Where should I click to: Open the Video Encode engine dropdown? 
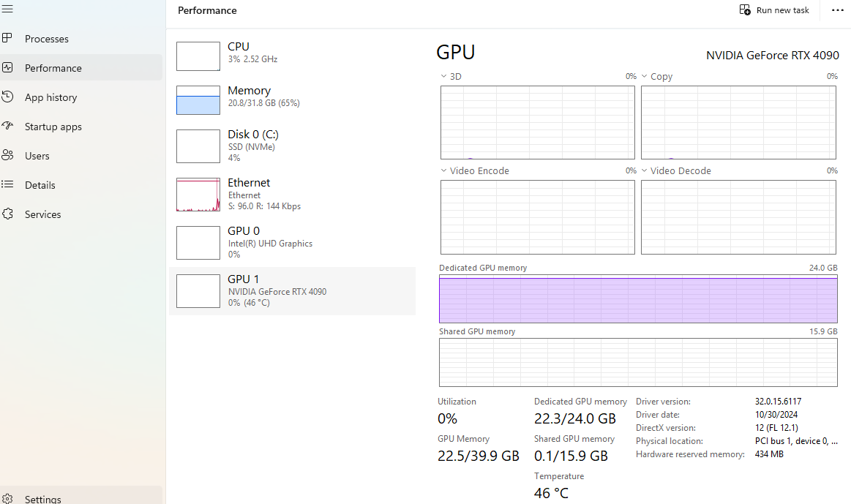coord(443,170)
